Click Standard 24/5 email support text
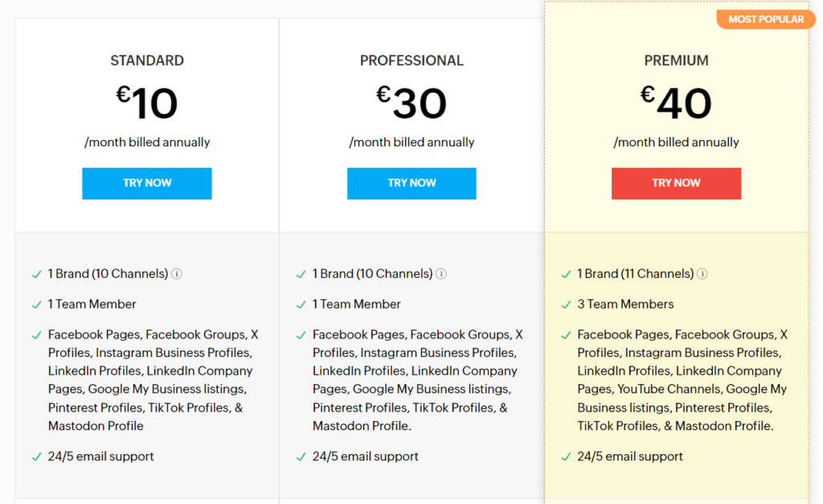Image resolution: width=823 pixels, height=504 pixels. tap(100, 457)
